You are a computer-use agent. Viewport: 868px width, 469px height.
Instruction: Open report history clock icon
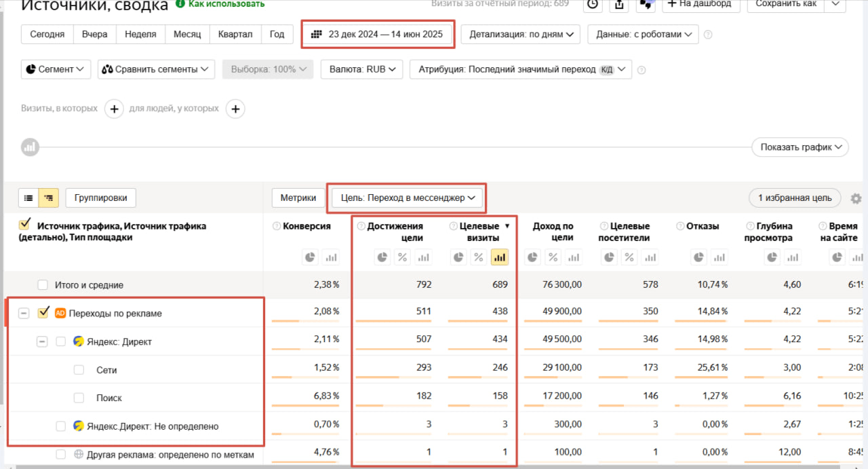tap(593, 5)
